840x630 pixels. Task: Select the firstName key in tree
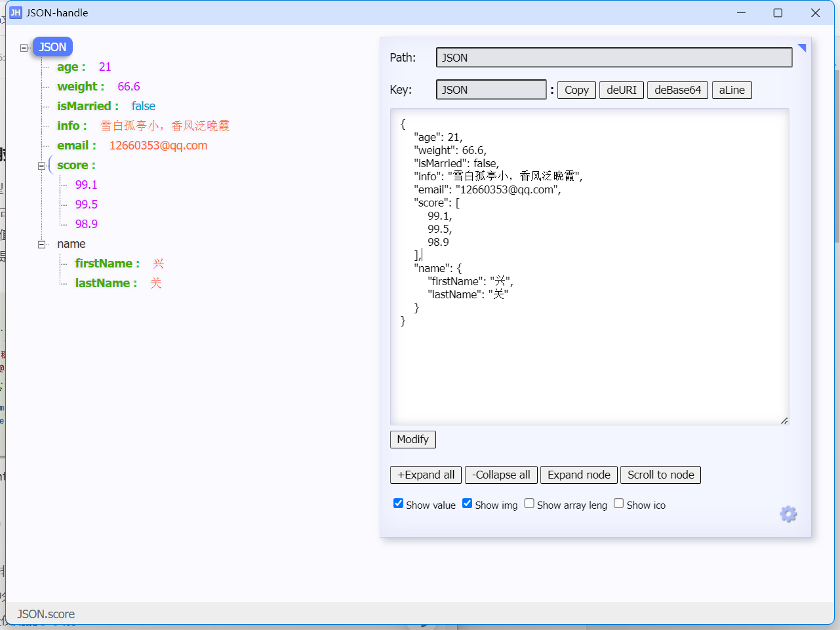coord(108,264)
